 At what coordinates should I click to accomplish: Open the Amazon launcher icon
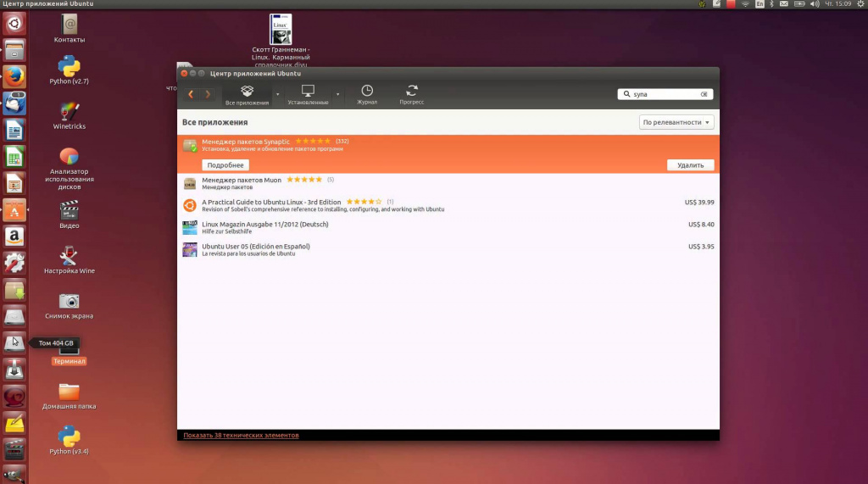click(14, 236)
